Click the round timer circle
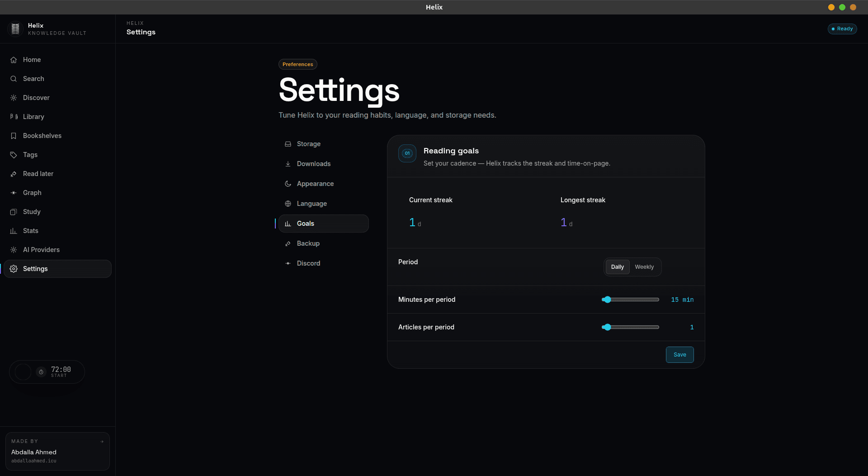Screen dimensions: 868x476 23,372
